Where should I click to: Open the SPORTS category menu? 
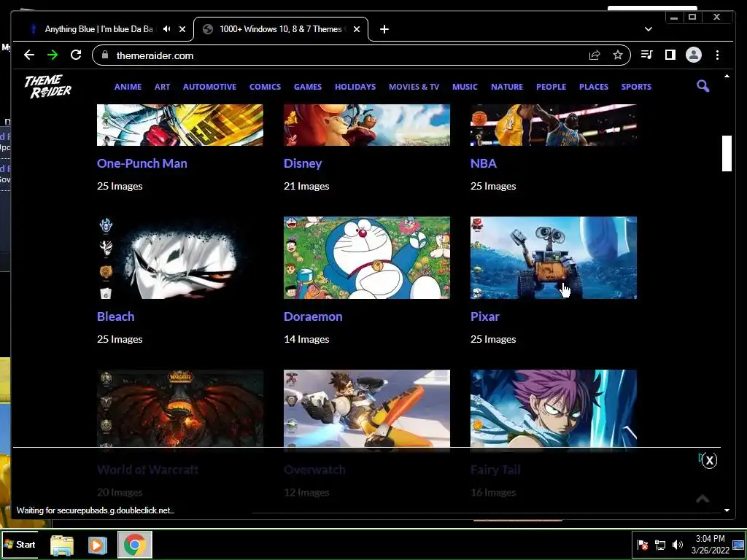tap(636, 87)
